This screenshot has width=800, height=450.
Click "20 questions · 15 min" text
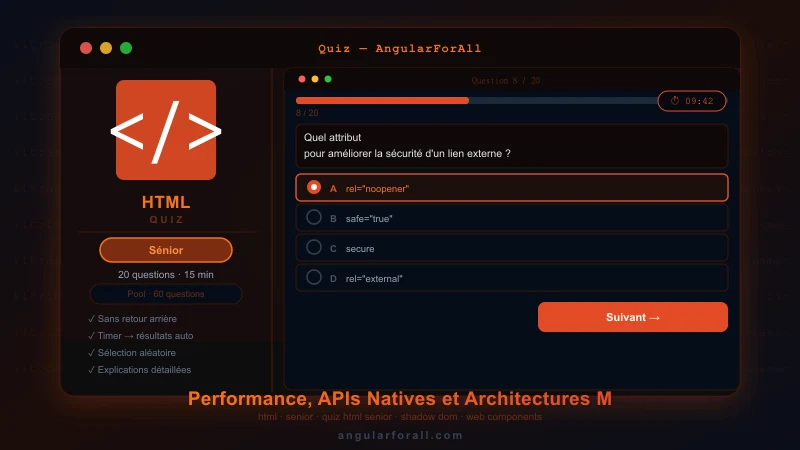coord(166,274)
